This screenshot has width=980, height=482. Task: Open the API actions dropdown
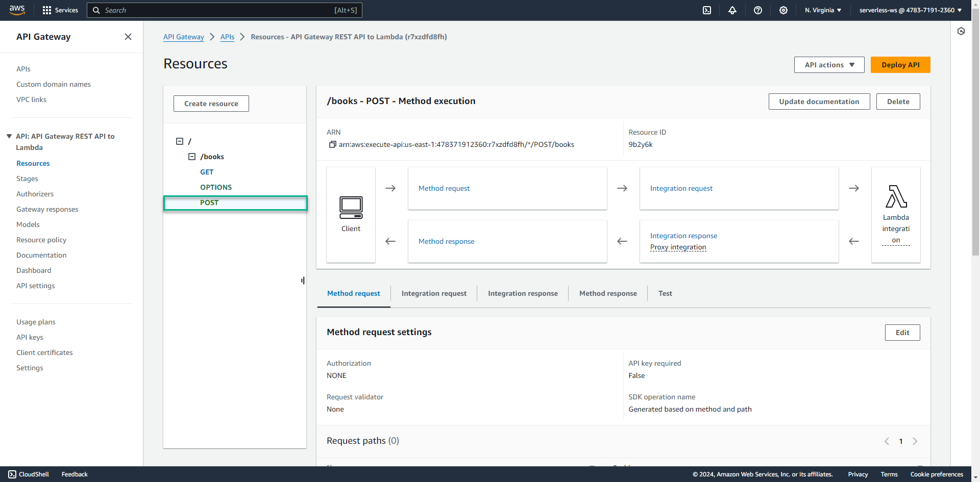click(x=829, y=65)
